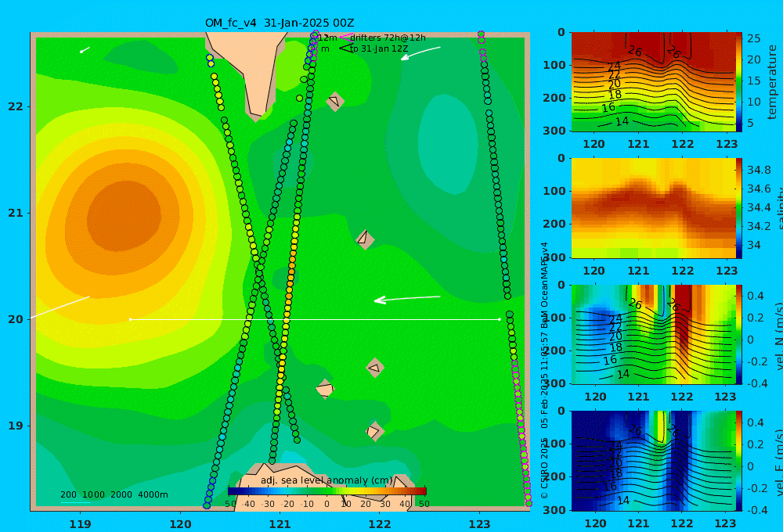The image size is (783, 532).
Task: Click the vel. N panel colorbar
Action: tap(739, 334)
